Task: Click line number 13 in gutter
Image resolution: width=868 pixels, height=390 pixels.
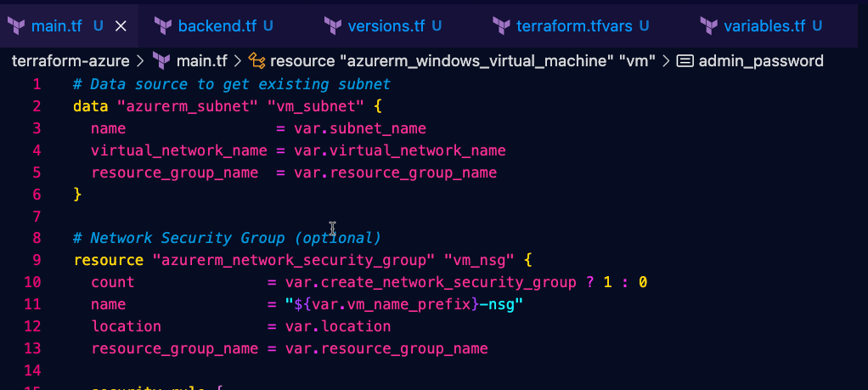Action: point(32,348)
